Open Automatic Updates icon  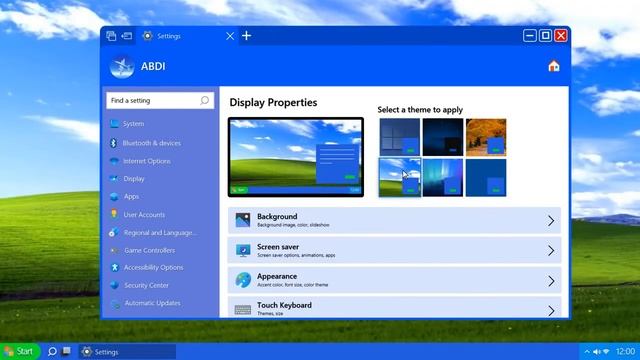tap(116, 303)
